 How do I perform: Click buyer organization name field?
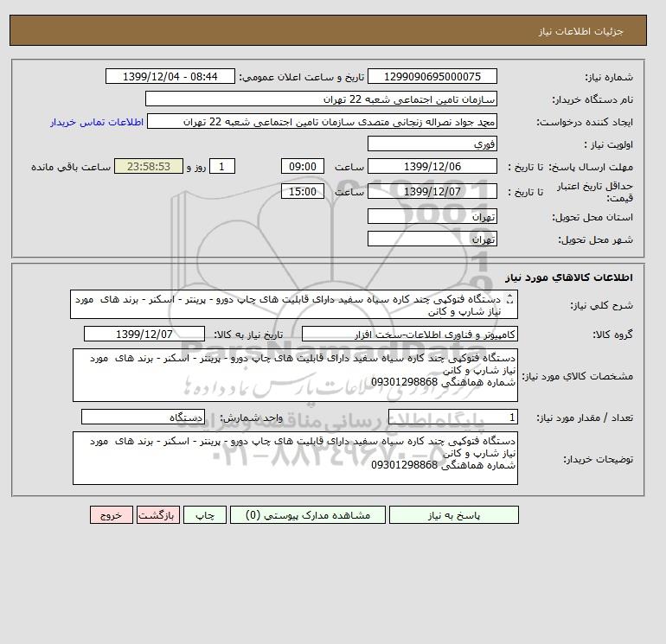pos(321,99)
